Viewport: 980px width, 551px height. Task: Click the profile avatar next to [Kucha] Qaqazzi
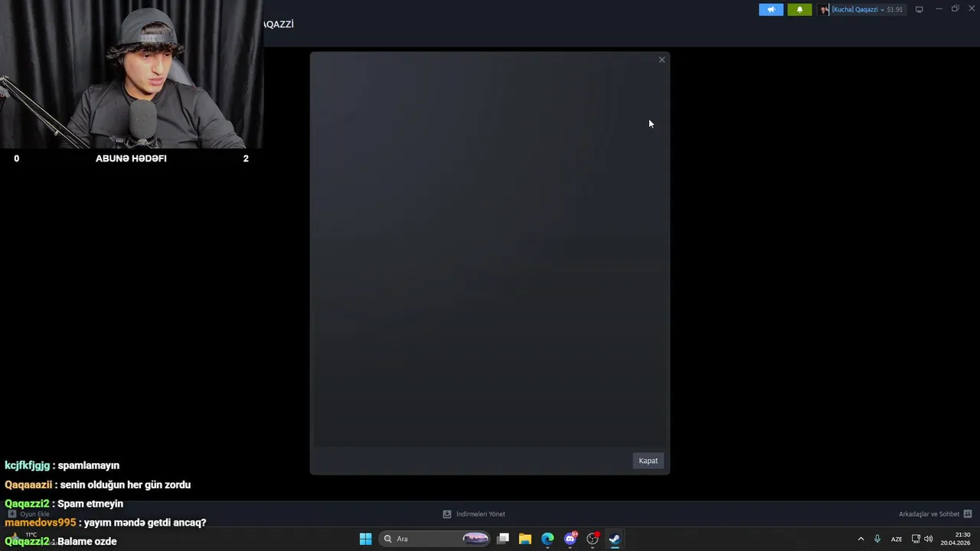coord(824,9)
